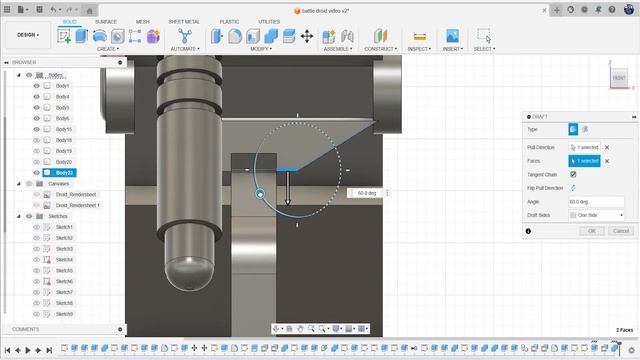This screenshot has width=640, height=360.
Task: Click the ViewCube front face
Action: click(x=619, y=78)
